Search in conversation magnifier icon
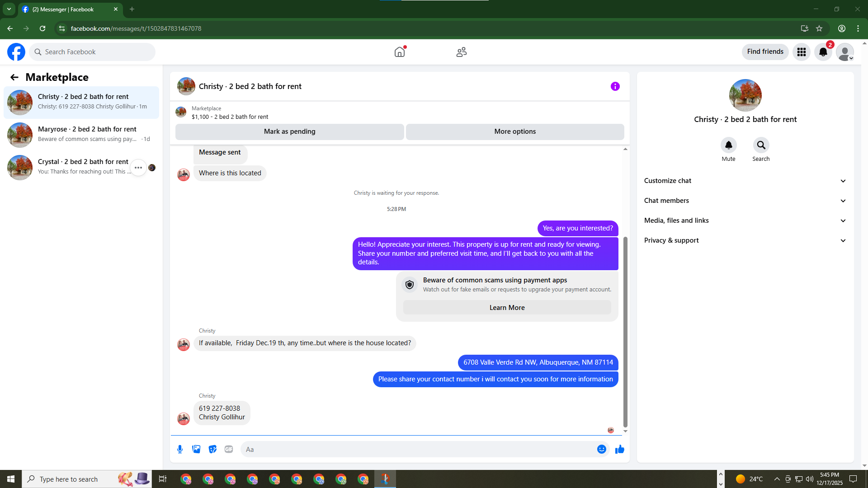Screen dimensions: 868x488 (x=761, y=145)
